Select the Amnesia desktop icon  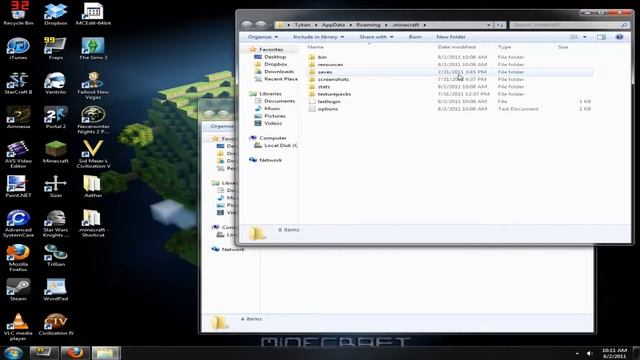18,117
